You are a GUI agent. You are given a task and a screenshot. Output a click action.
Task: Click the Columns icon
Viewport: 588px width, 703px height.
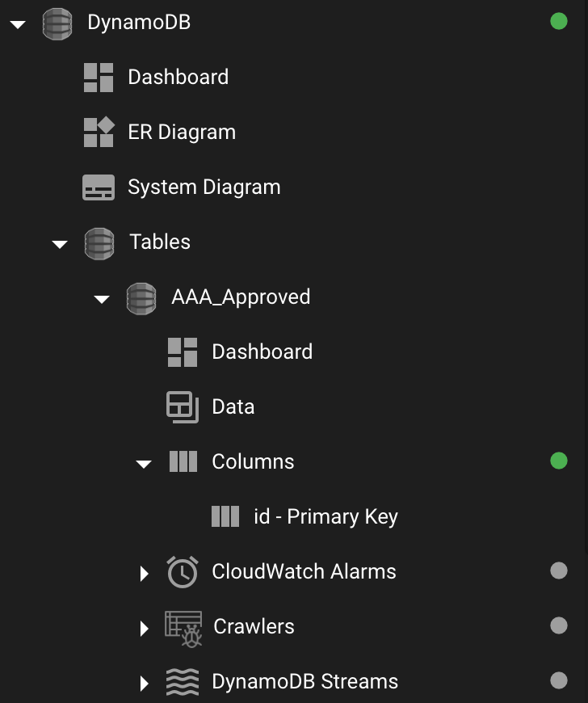click(x=183, y=461)
